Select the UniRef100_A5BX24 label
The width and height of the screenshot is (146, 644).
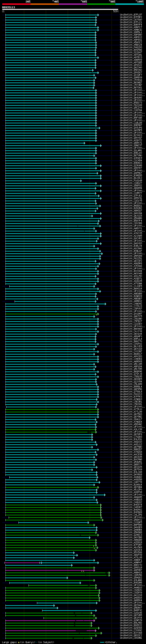131,45
